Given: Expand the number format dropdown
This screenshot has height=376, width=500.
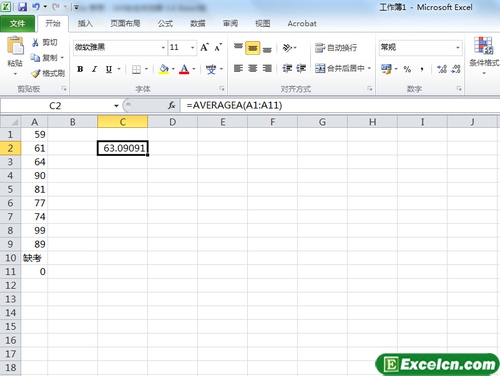Looking at the screenshot, I should (x=458, y=47).
